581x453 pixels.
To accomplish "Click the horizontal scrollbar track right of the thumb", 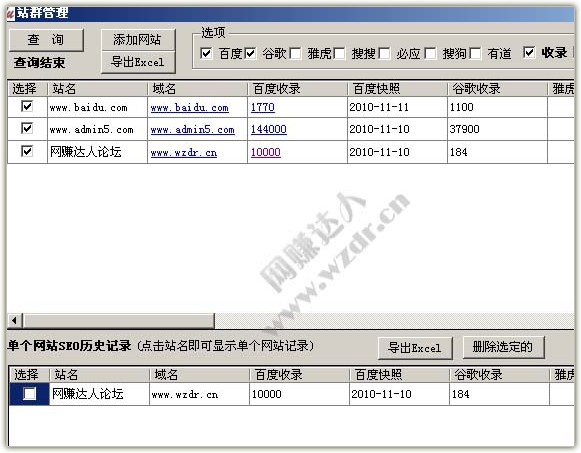I will (395, 320).
